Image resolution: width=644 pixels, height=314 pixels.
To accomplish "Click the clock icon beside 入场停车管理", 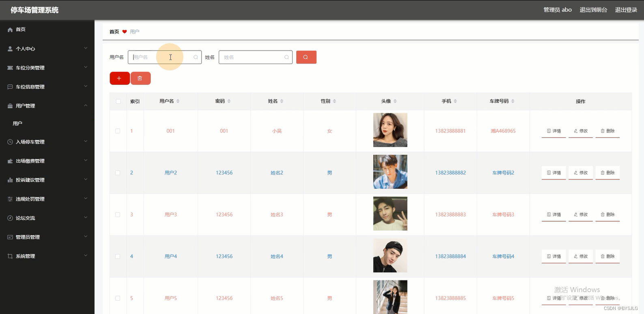I will tap(10, 142).
